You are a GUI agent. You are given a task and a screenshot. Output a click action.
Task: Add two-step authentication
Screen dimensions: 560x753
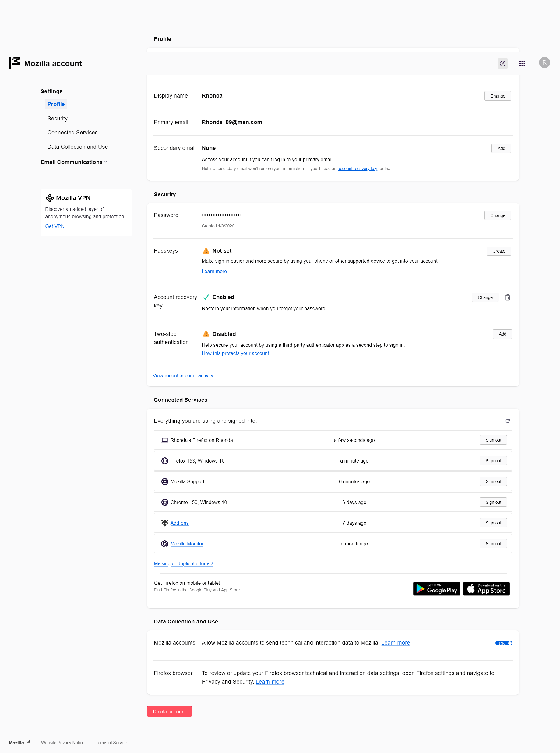[x=502, y=334]
